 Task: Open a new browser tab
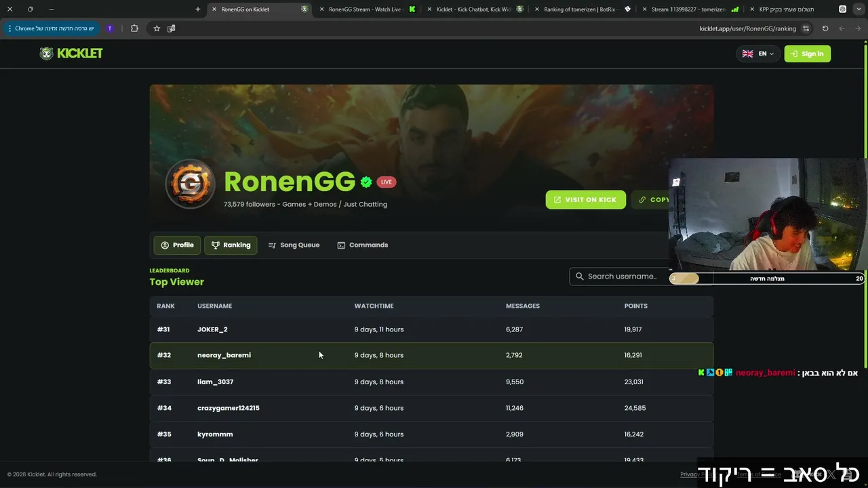pyautogui.click(x=198, y=9)
